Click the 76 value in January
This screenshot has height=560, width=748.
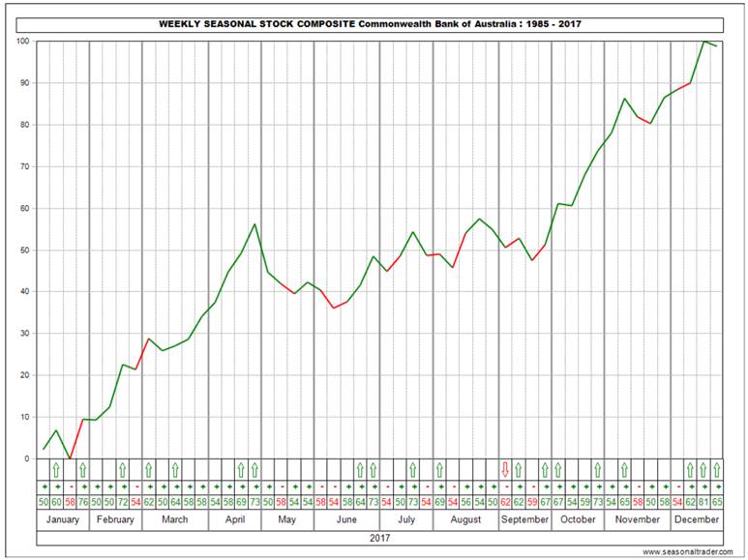[x=83, y=502]
